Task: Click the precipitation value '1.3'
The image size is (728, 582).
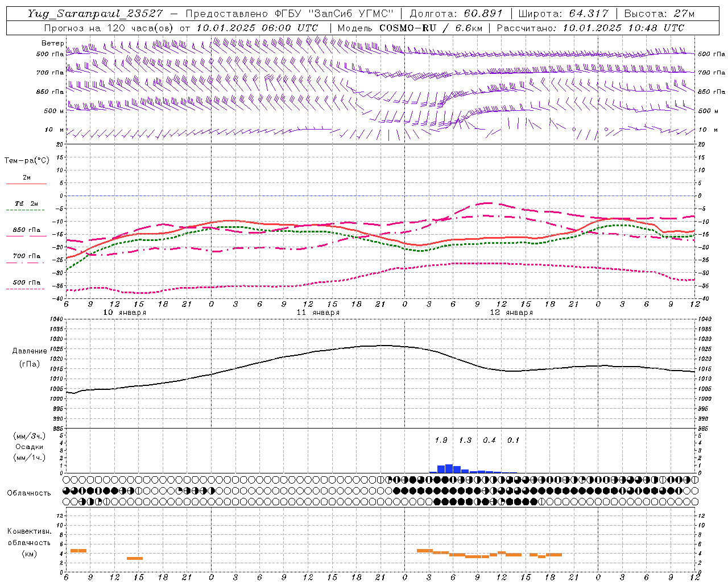Action: point(465,440)
